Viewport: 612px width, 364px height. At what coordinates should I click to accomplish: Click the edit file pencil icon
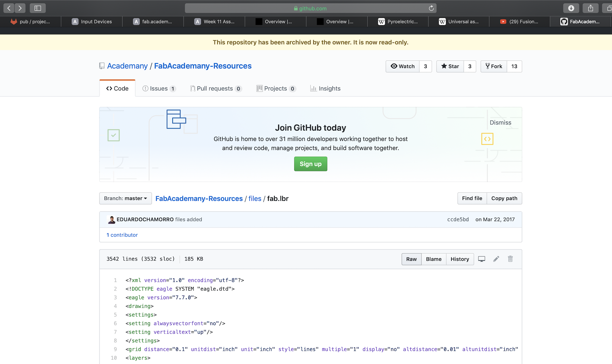pos(496,259)
